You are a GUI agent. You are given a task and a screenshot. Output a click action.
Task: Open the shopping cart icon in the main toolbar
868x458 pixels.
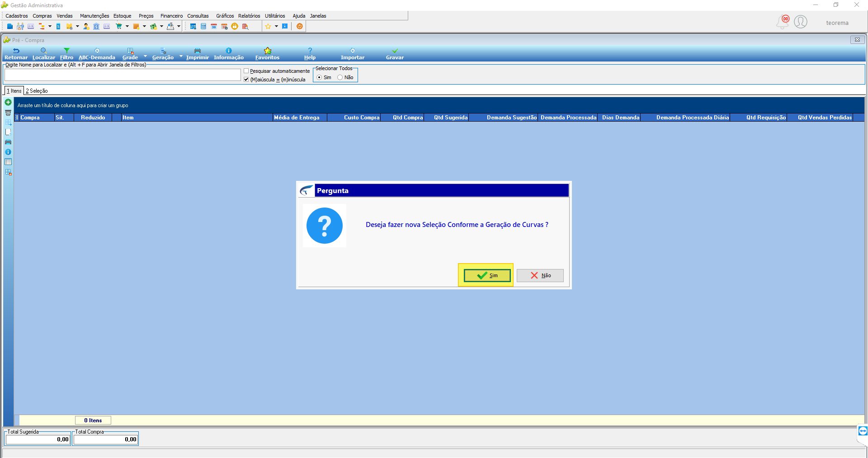pyautogui.click(x=119, y=27)
